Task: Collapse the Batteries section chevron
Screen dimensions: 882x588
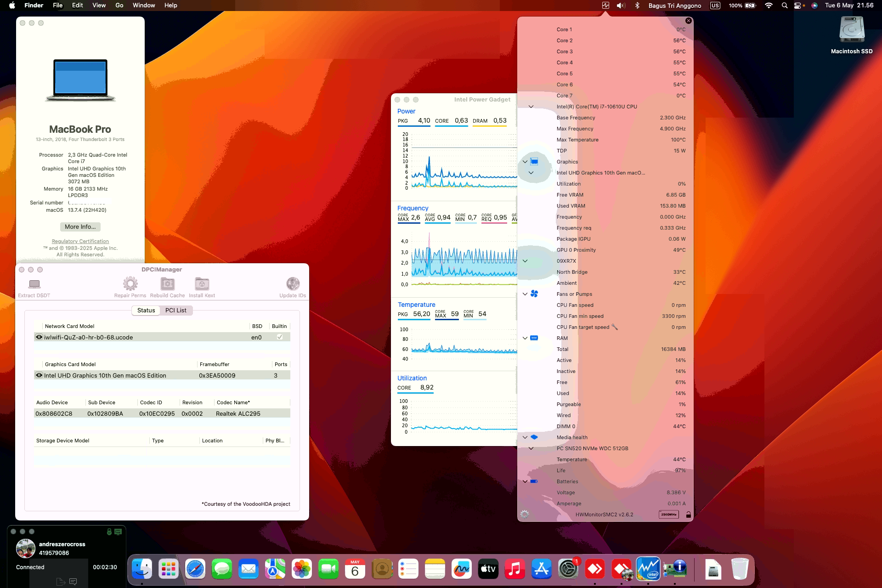Action: [525, 481]
